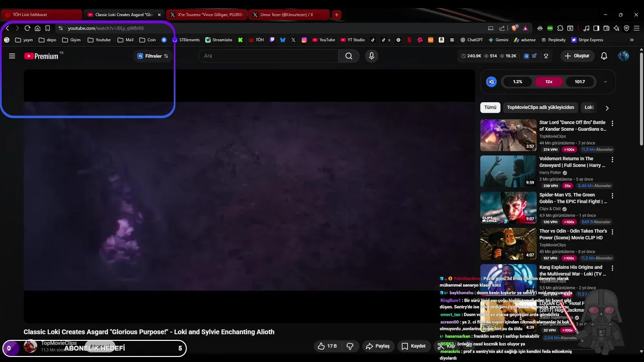Click the browser back arrow

pos(7,28)
